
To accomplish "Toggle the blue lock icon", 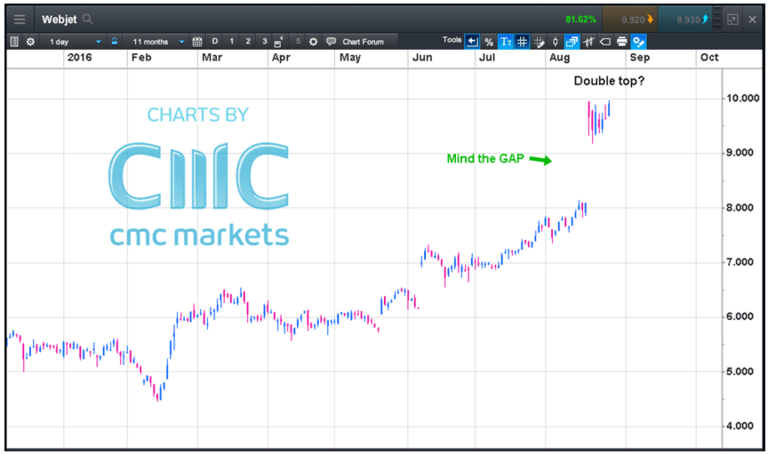I will 114,41.
